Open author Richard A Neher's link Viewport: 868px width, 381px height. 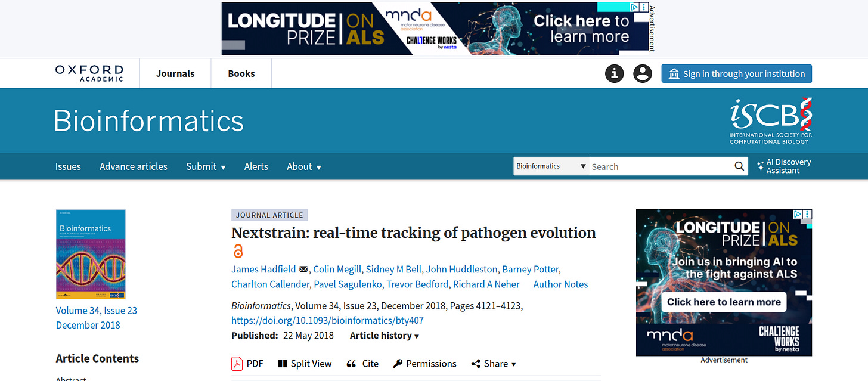(486, 284)
